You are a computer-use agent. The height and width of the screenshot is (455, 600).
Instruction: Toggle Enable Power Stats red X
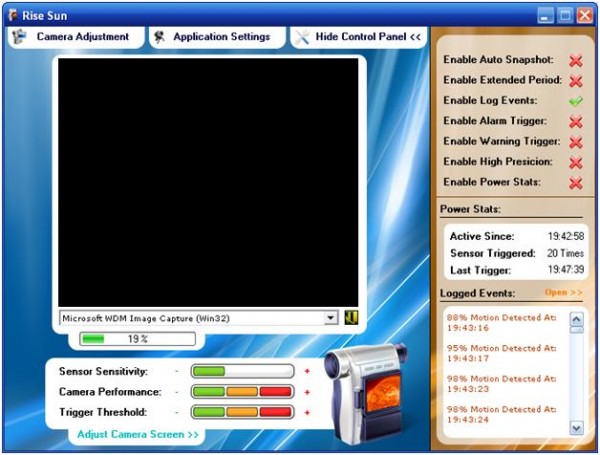coord(576,183)
